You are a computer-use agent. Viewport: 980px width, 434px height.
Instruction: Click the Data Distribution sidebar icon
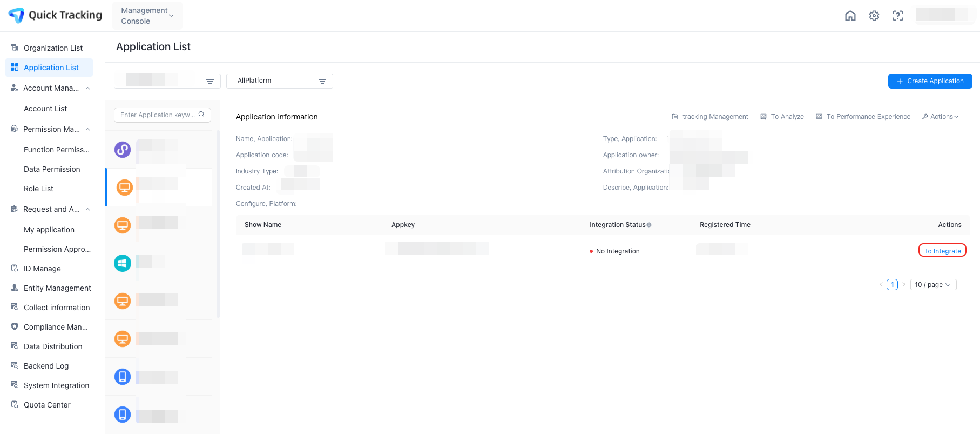coord(15,346)
